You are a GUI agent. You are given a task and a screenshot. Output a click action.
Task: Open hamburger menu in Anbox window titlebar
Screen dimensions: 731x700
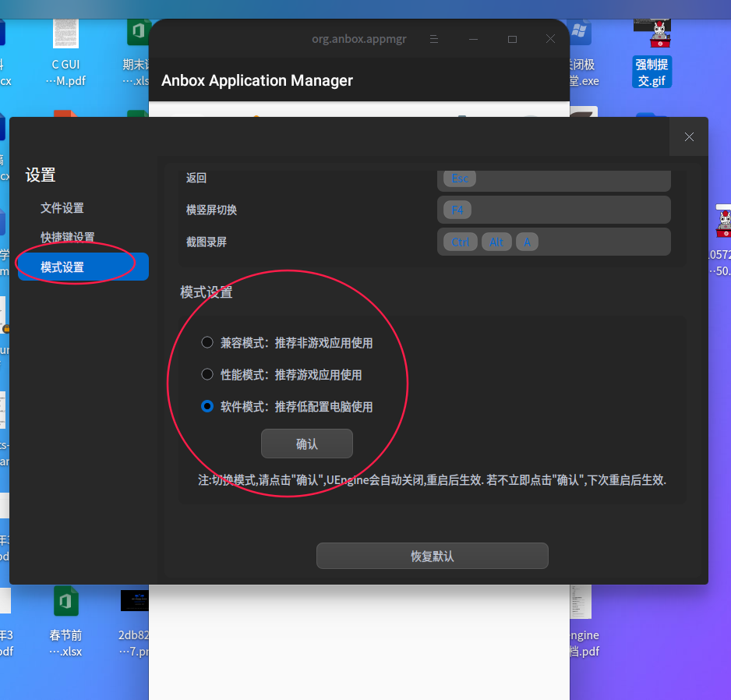point(433,39)
